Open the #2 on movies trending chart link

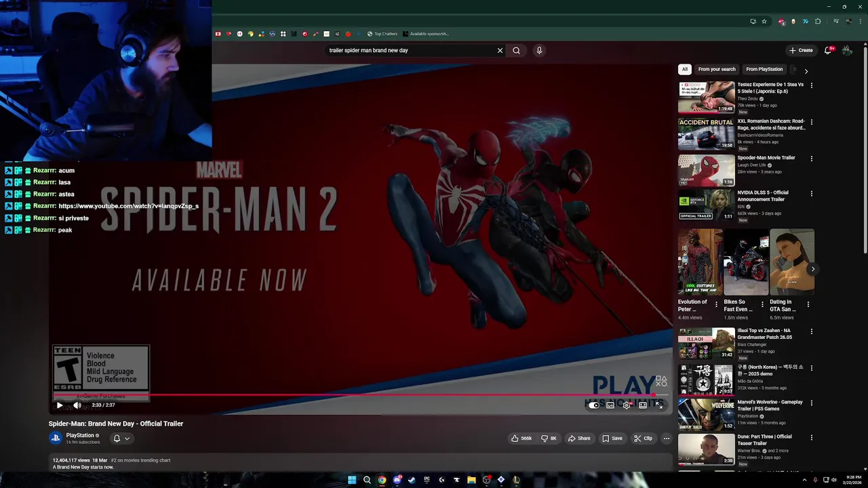(140, 460)
